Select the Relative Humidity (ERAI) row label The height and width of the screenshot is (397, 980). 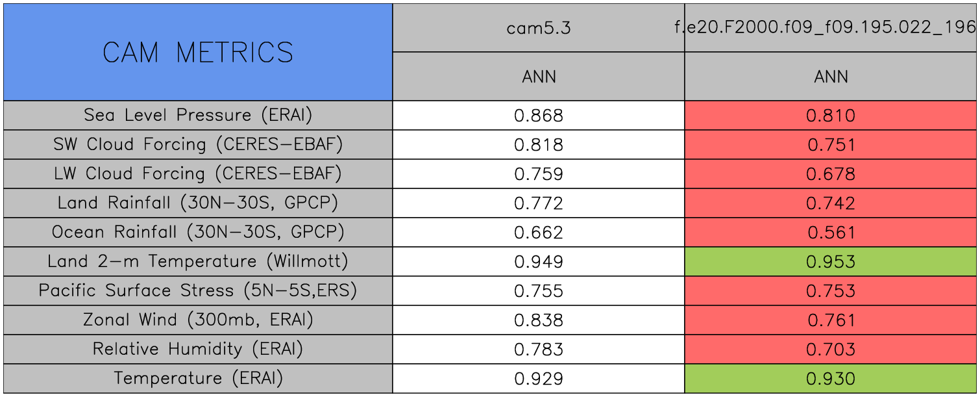198,350
